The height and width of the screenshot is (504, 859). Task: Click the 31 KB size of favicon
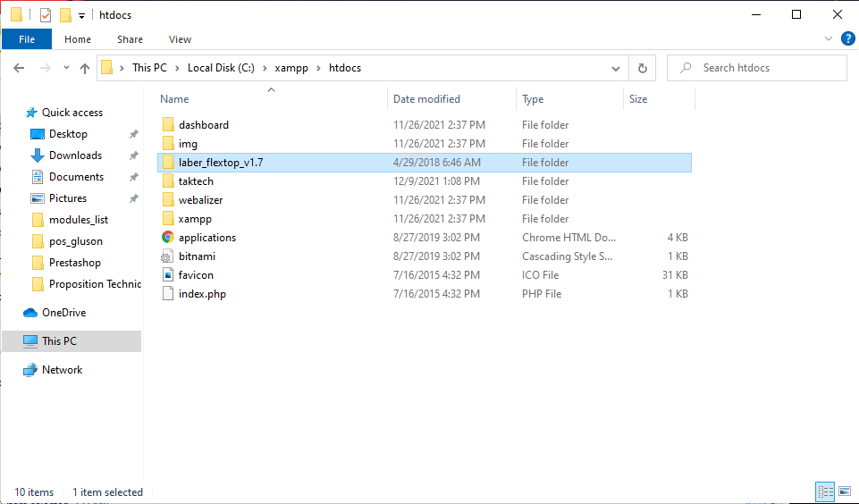click(675, 275)
